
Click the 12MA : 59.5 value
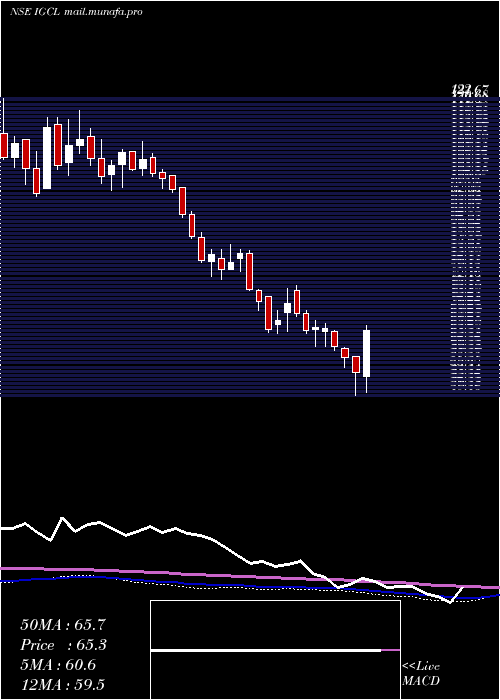click(x=63, y=684)
